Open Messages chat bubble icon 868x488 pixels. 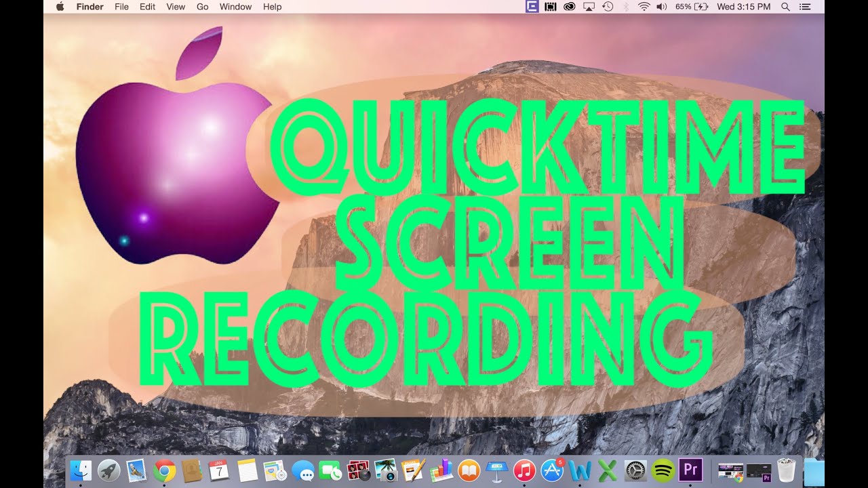pos(302,470)
